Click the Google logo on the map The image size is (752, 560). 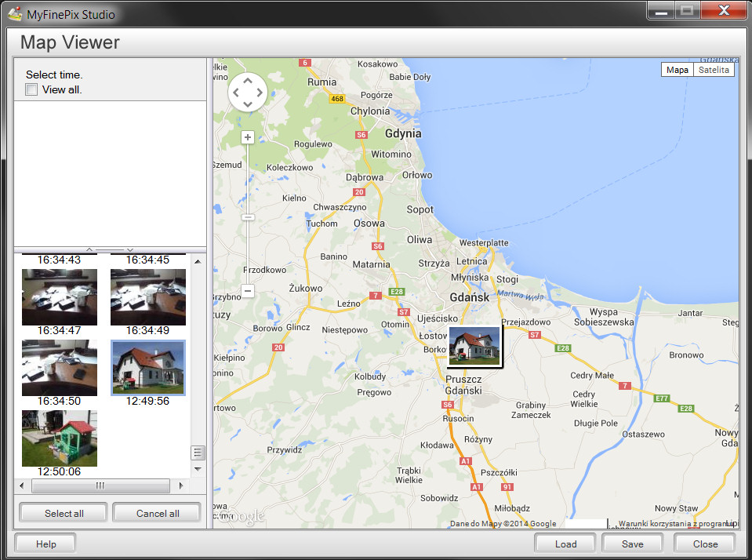(x=242, y=517)
